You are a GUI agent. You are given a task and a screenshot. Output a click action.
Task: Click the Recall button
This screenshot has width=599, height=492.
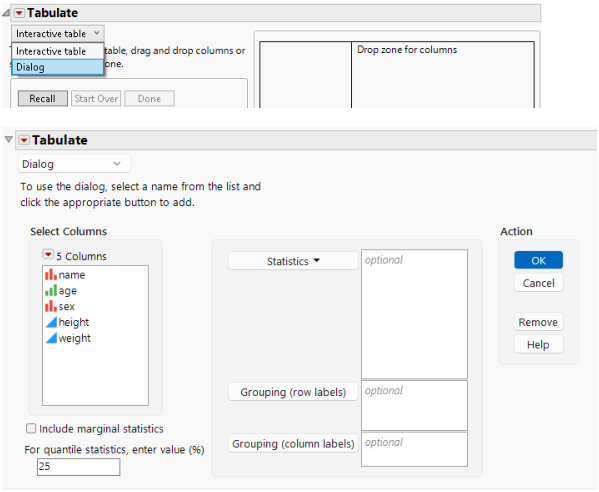(43, 99)
